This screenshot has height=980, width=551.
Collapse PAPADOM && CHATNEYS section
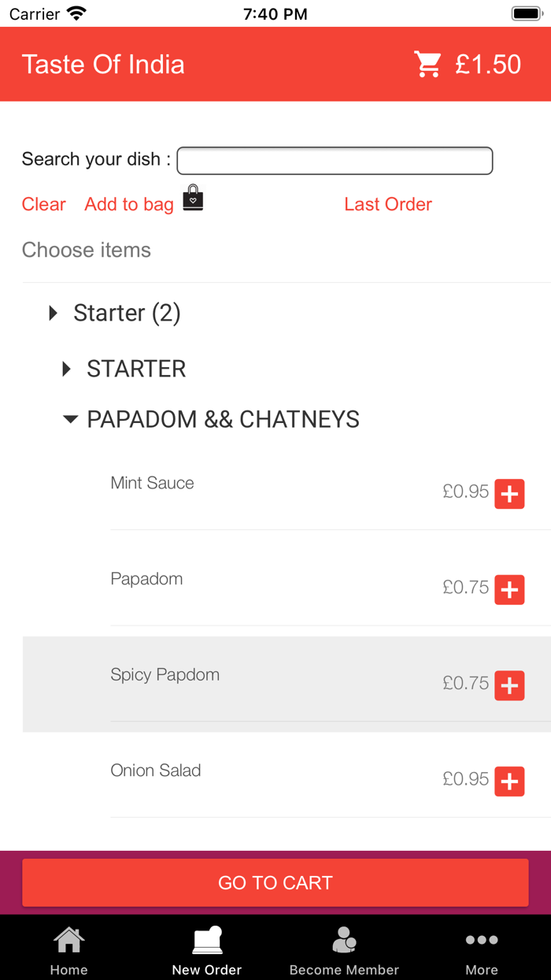pyautogui.click(x=70, y=419)
